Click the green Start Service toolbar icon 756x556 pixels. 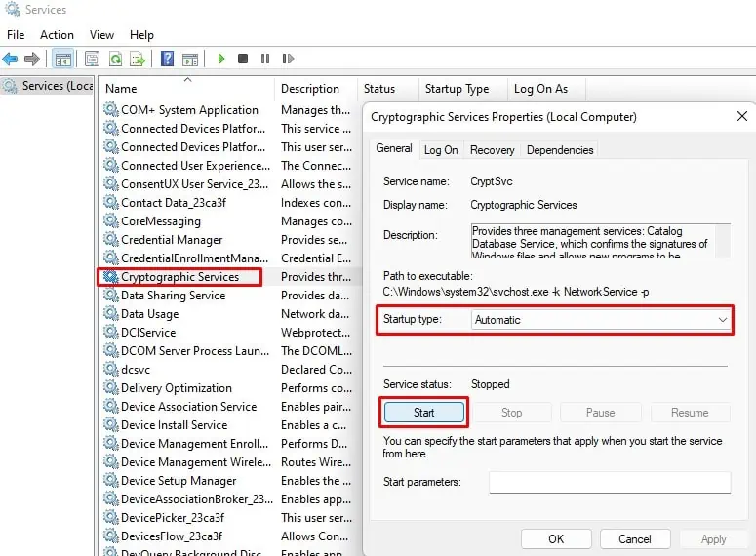point(220,59)
